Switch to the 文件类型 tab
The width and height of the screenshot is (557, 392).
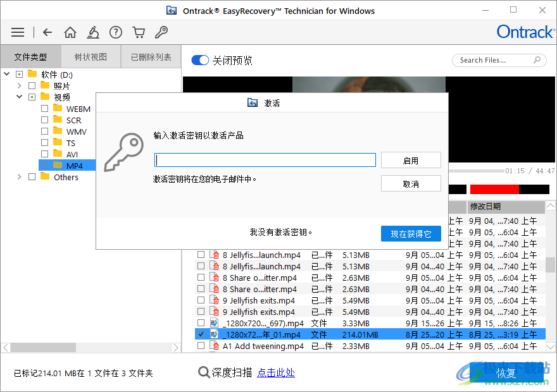30,56
